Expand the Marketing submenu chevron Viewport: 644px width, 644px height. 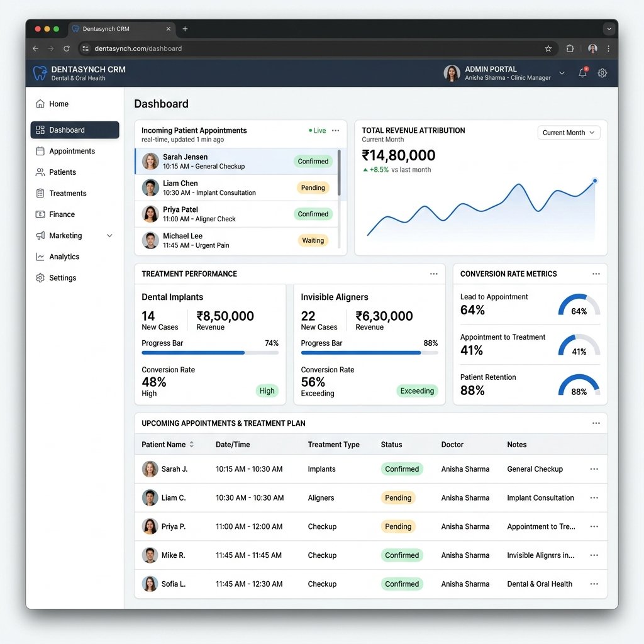[x=109, y=235]
